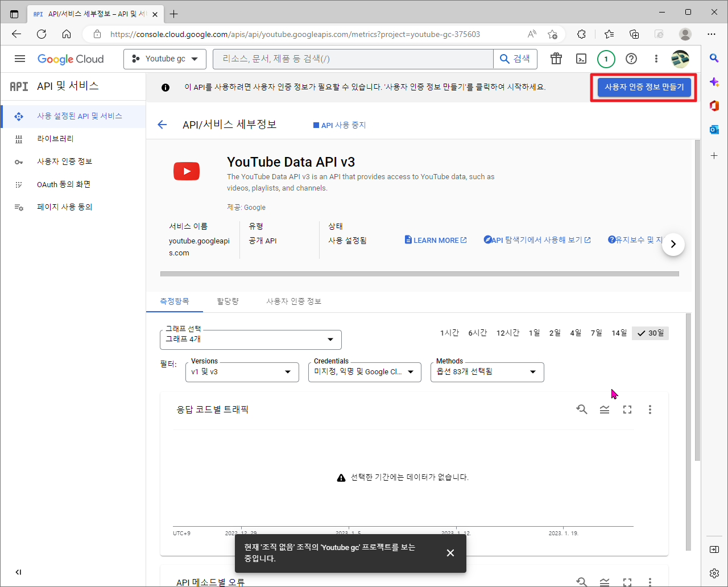The height and width of the screenshot is (587, 728).
Task: Select the 6시간 time range
Action: (478, 333)
